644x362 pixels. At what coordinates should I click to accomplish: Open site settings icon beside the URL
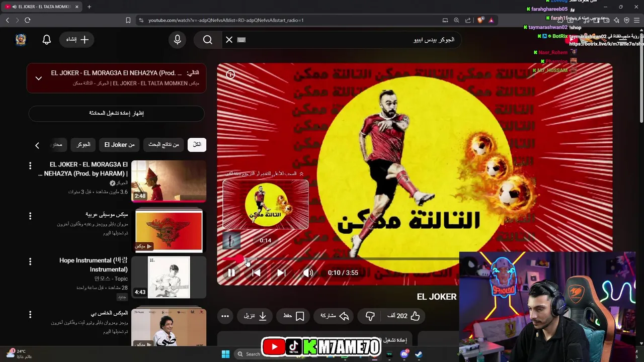click(141, 20)
